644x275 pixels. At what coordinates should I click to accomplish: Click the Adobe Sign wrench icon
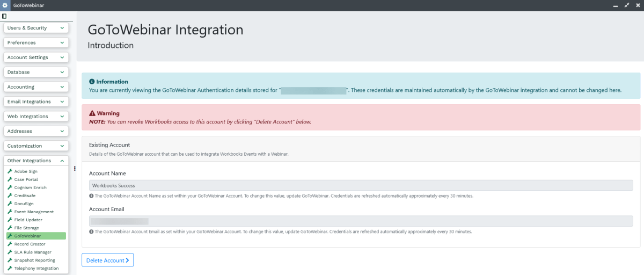[10, 171]
